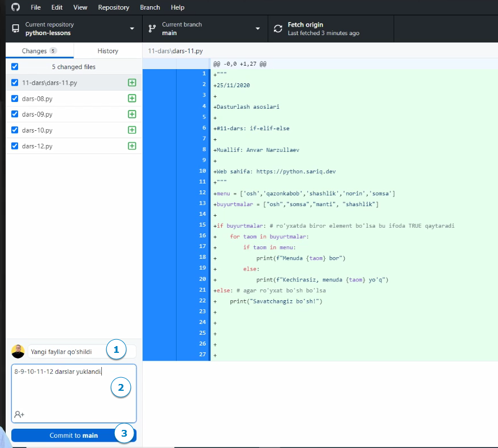Image resolution: width=498 pixels, height=448 pixels.
Task: Click the added-file icon for dars-10.py
Action: (132, 130)
